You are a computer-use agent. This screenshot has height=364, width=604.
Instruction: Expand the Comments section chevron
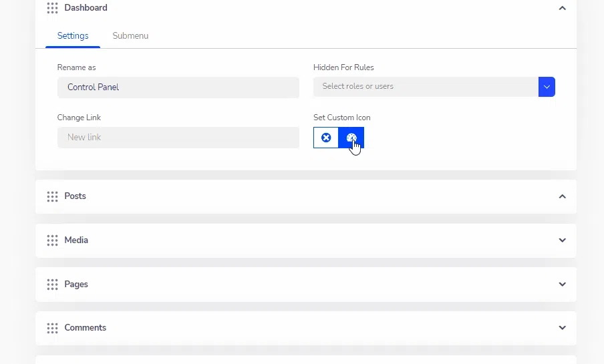tap(563, 328)
